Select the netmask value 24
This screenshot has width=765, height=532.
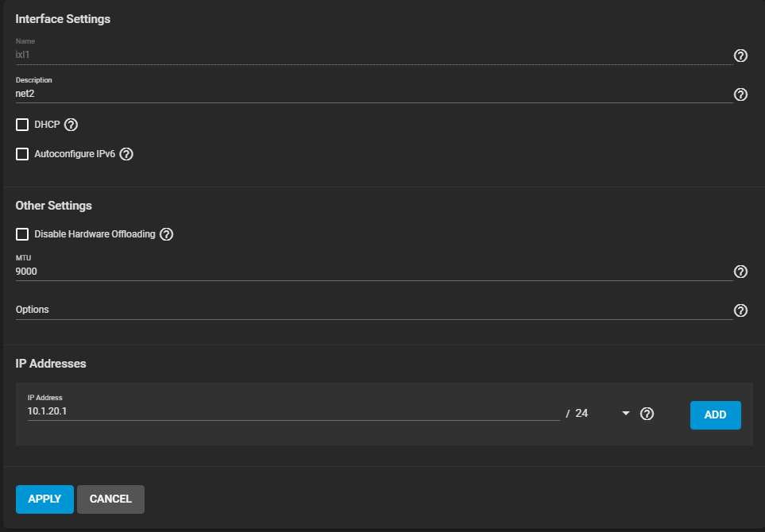click(x=581, y=414)
